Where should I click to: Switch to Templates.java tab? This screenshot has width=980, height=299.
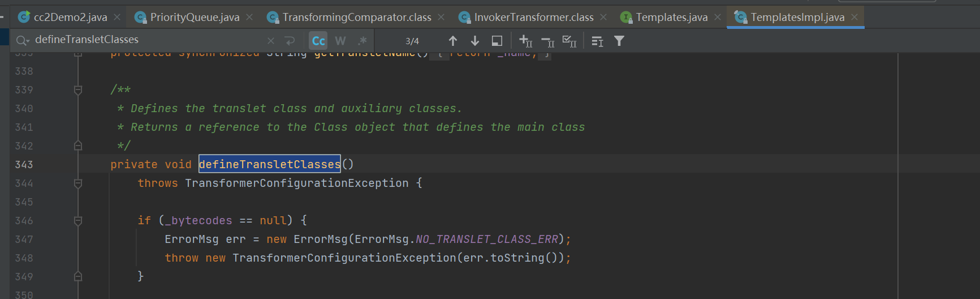672,17
